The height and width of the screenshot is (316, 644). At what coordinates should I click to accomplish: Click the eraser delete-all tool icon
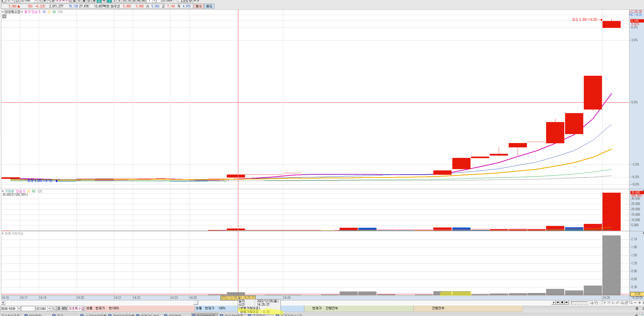pos(622,303)
